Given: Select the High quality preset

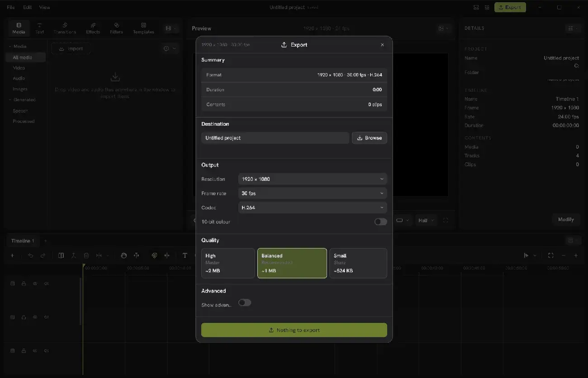Looking at the screenshot, I should (228, 263).
